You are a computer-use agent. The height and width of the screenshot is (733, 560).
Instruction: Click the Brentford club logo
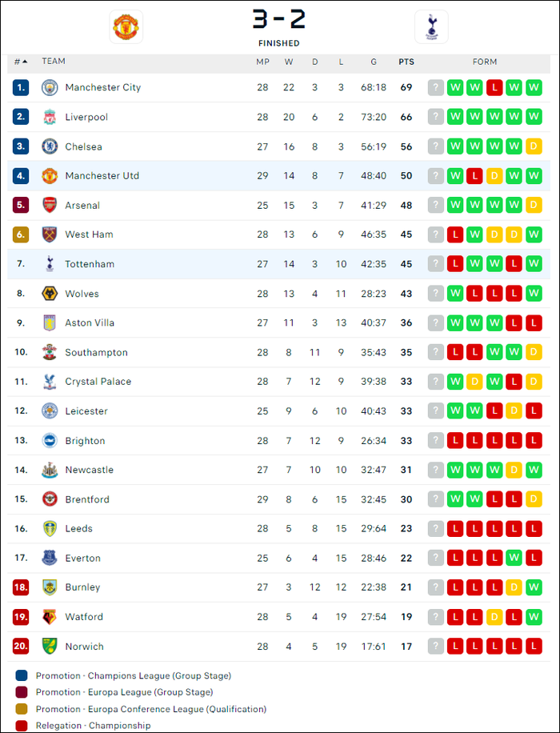[x=50, y=499]
